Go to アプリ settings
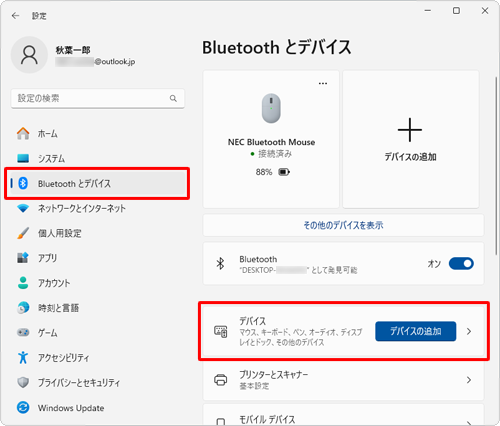This screenshot has width=500, height=426. tap(97, 258)
